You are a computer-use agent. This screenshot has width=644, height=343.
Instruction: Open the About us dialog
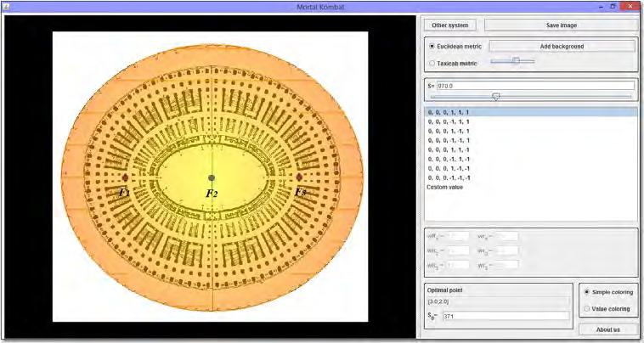[x=607, y=329]
